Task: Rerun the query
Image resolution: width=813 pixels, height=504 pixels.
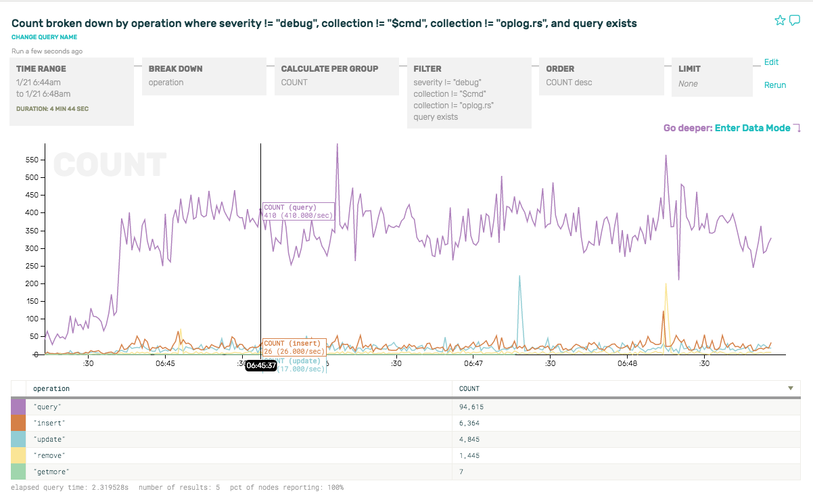Action: (775, 85)
